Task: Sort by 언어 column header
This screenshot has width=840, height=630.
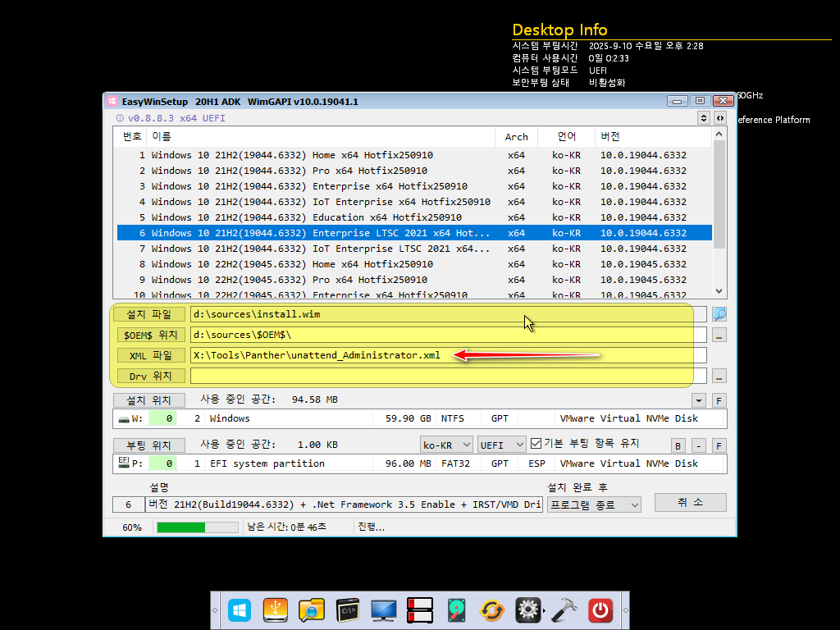Action: coord(566,137)
